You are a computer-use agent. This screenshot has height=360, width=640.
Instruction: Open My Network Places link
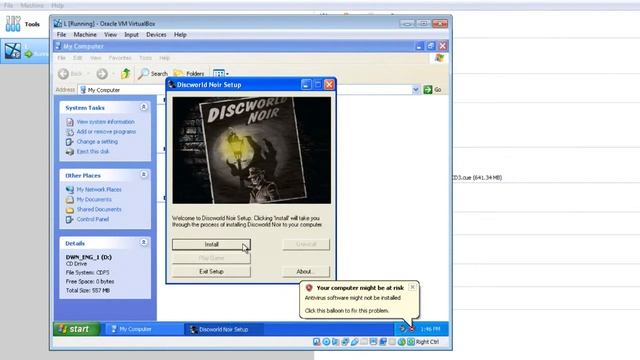coord(99,189)
